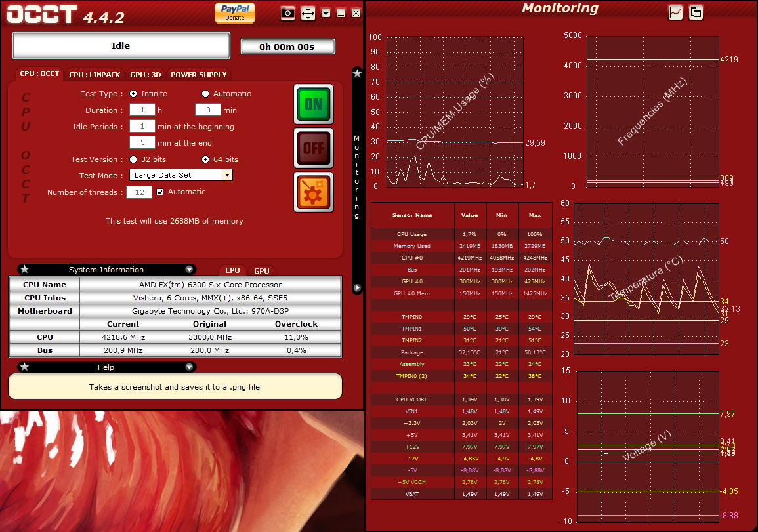The width and height of the screenshot is (758, 532).
Task: Select the VBAT sensor row
Action: [461, 494]
